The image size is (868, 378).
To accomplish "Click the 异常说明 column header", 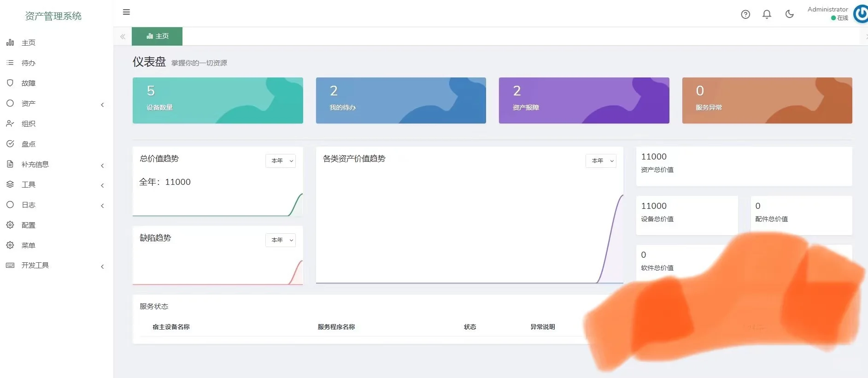I will tap(543, 327).
